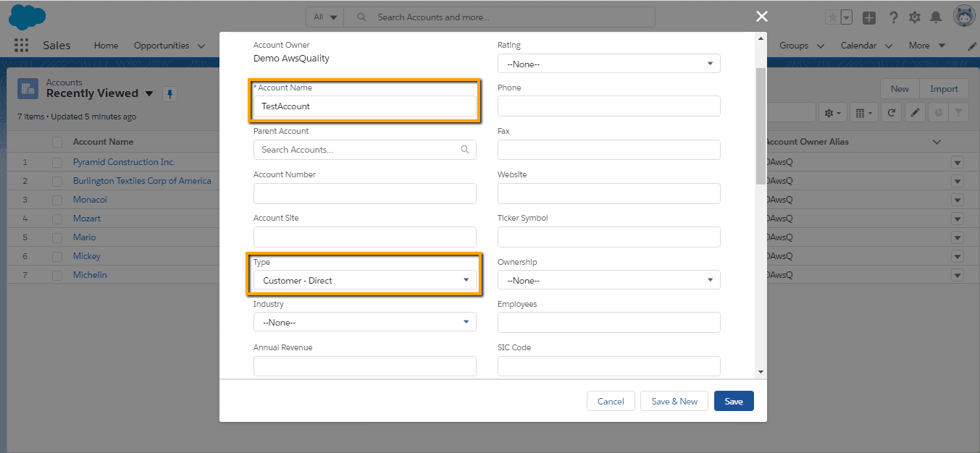Click into the Phone input field
980x453 pixels.
coord(608,106)
